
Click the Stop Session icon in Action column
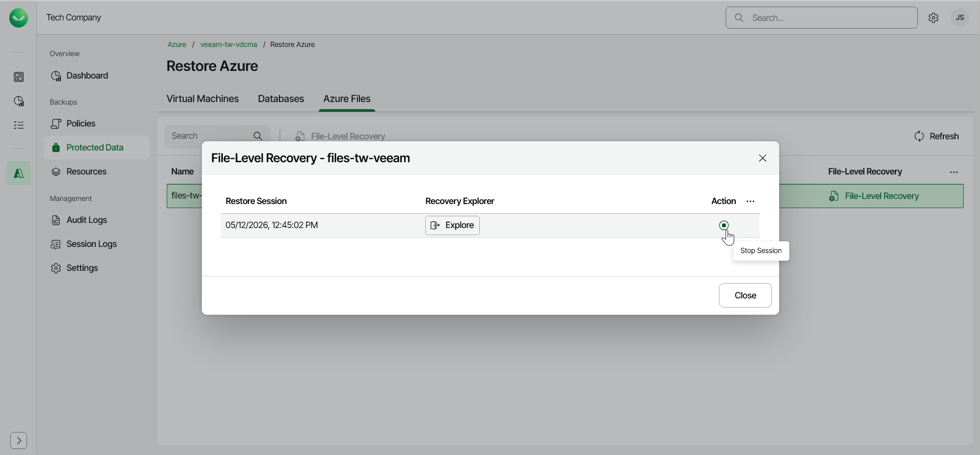pos(724,225)
